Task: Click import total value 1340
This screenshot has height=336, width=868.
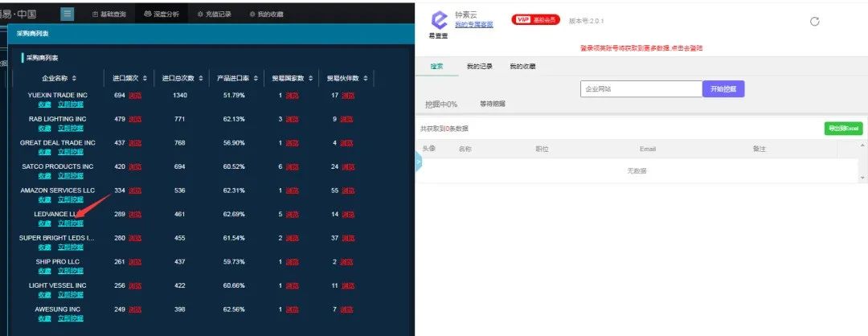Action: 180,95
